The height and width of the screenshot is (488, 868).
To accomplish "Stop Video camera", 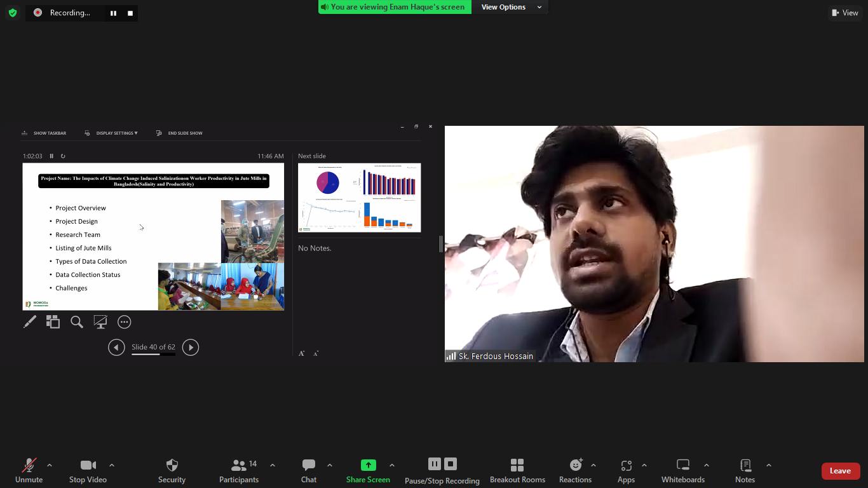I will (88, 471).
